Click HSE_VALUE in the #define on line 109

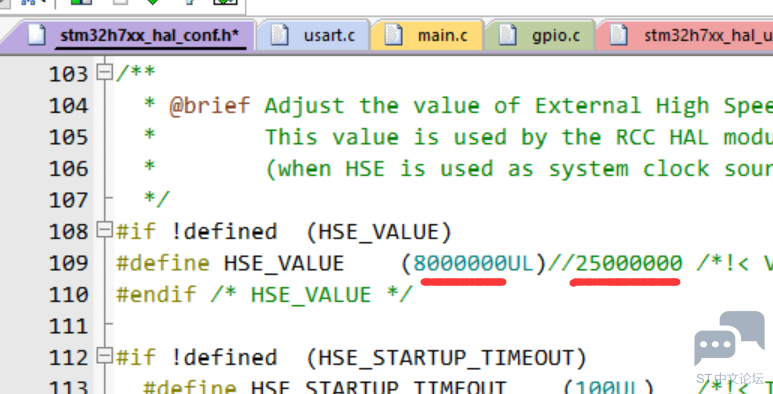click(x=284, y=263)
